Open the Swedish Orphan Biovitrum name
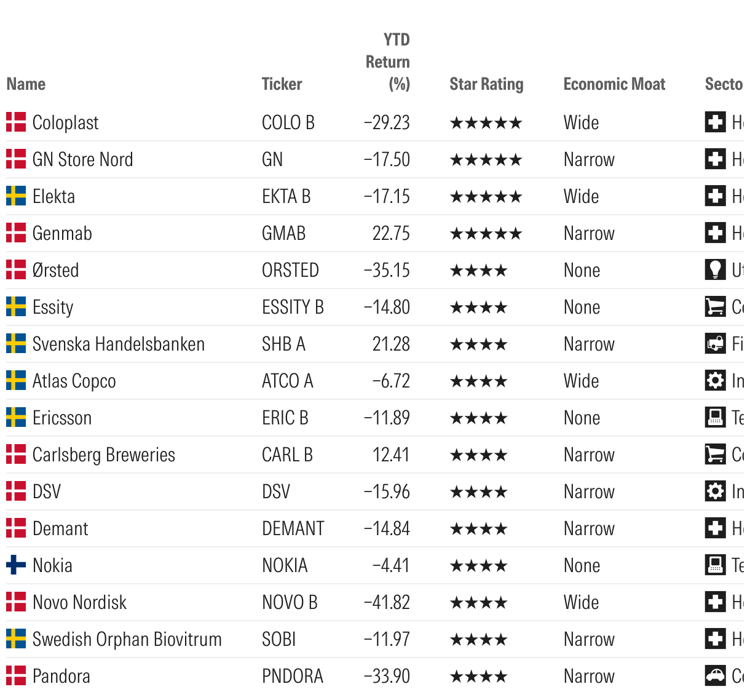 [x=127, y=639]
